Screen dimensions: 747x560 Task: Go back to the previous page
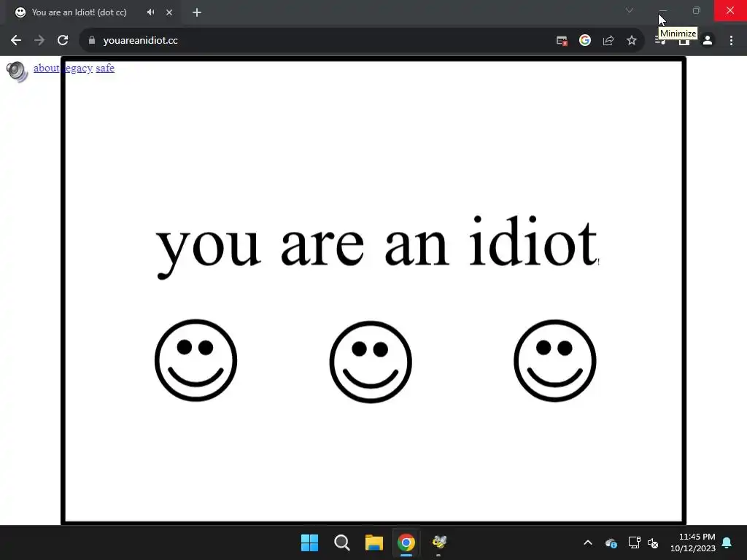click(x=16, y=41)
